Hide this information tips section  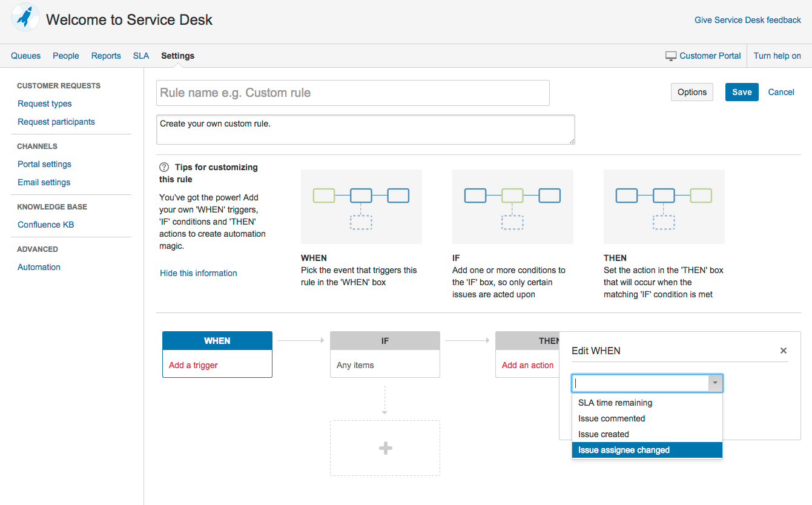(x=199, y=273)
